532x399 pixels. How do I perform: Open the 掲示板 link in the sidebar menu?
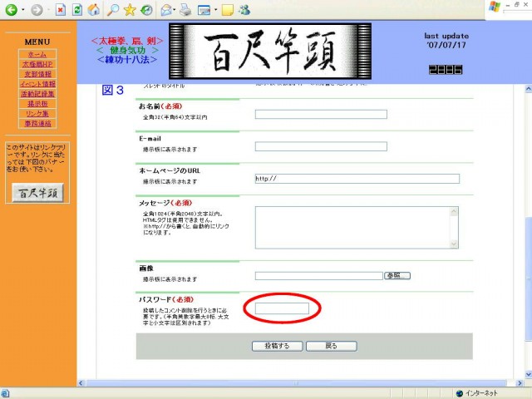pyautogui.click(x=37, y=104)
